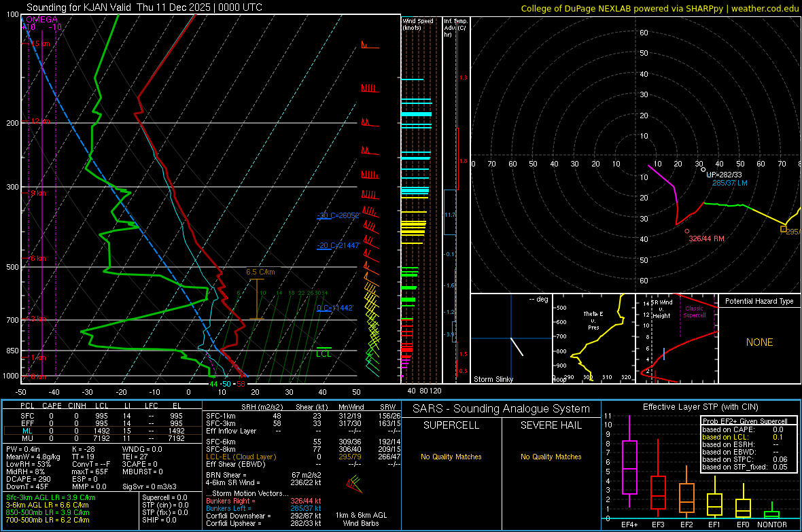Image resolution: width=802 pixels, height=532 pixels.
Task: Click the '850' pressure level label
Action: [x=12, y=351]
